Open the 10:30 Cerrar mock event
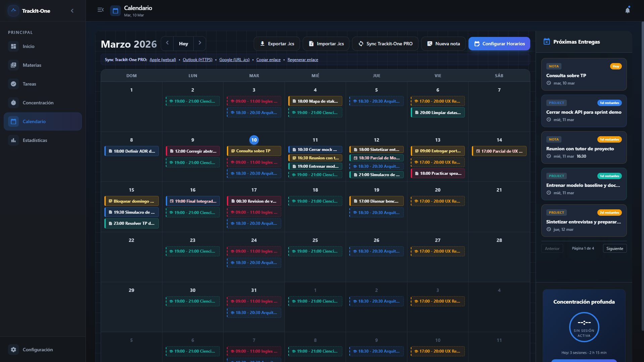This screenshot has width=644, height=362. [315, 150]
